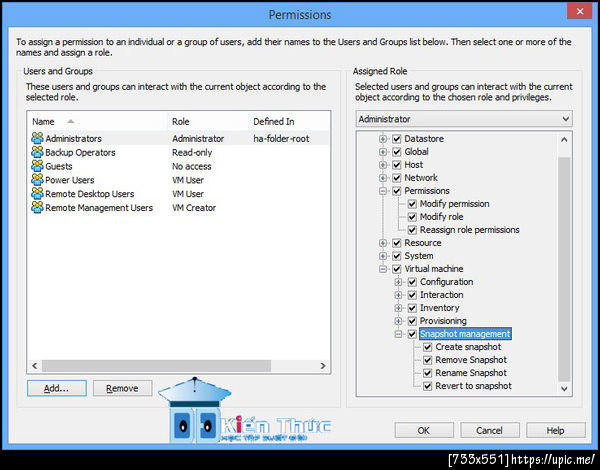
Task: Click the Administrators group icon
Action: pos(37,138)
